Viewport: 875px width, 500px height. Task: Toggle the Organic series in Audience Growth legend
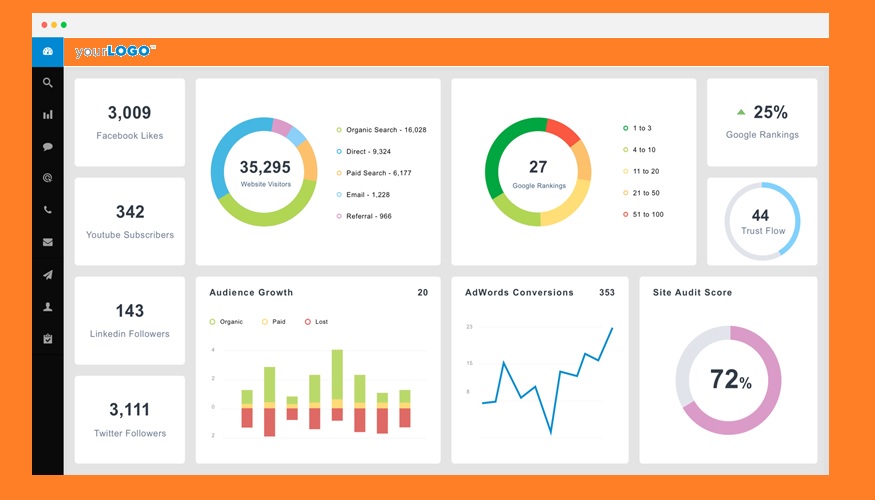pos(227,322)
